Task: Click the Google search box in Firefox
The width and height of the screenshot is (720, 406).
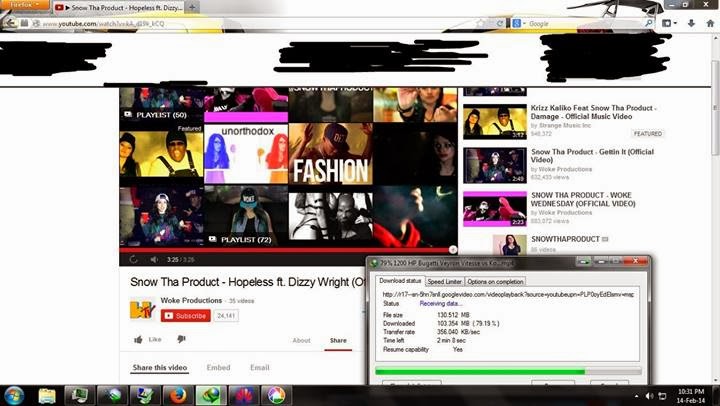Action: [x=584, y=23]
